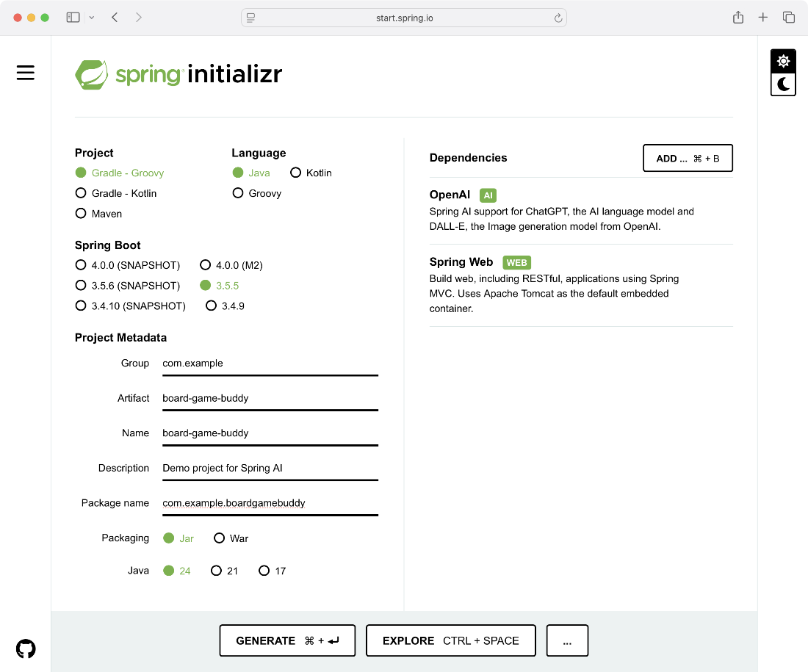Select Spring Boot 3.4.10 (SNAPSHOT)
This screenshot has height=672, width=808.
click(130, 306)
